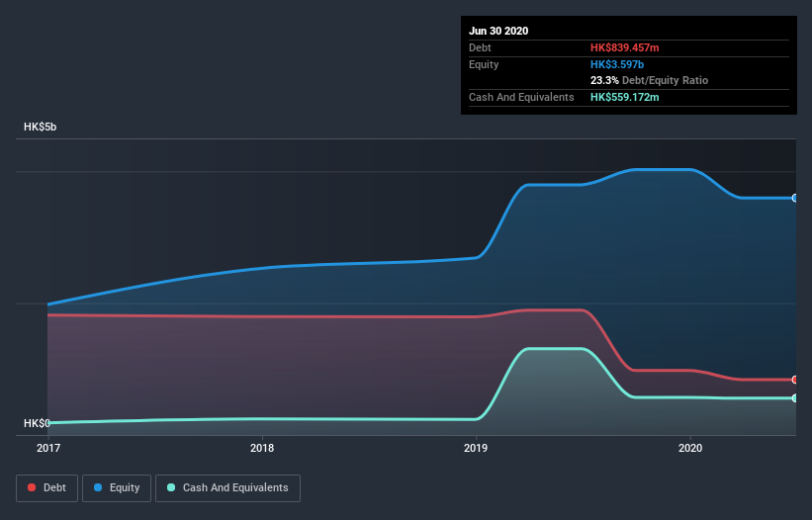Click the 2020 x-axis label
Screen dimensions: 812x520
(x=690, y=448)
